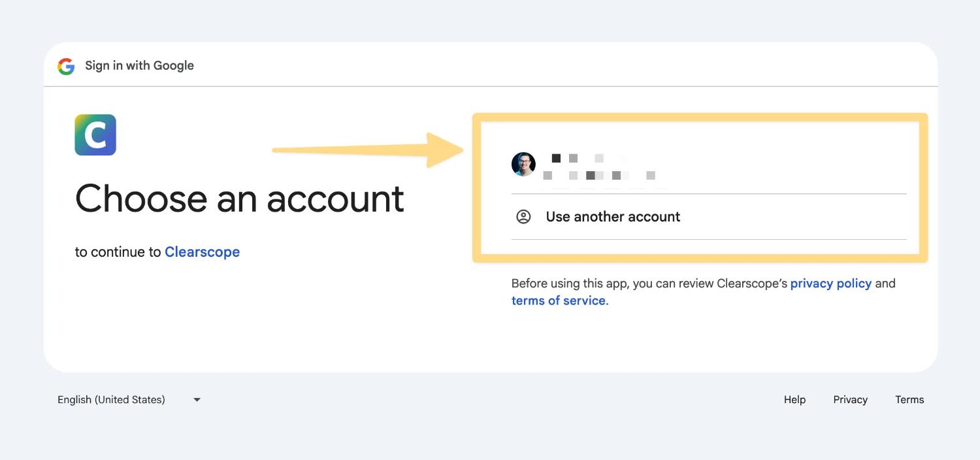Open the Terms footer link

(909, 399)
